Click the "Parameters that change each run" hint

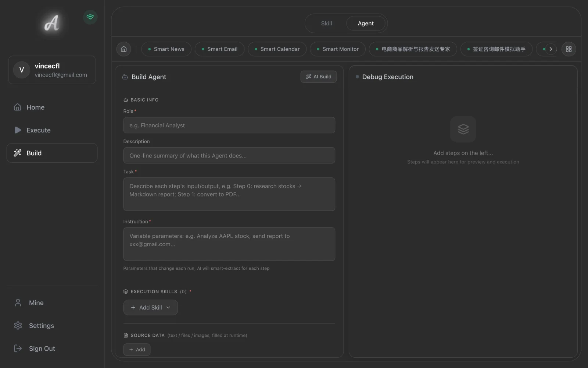[x=196, y=268]
